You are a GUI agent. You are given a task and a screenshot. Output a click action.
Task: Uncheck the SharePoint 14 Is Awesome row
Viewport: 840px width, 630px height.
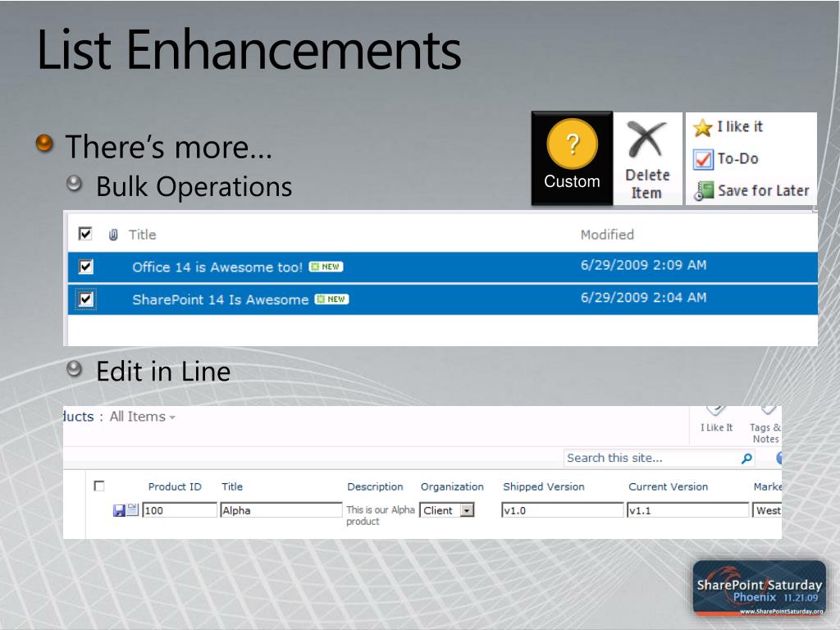(x=85, y=299)
